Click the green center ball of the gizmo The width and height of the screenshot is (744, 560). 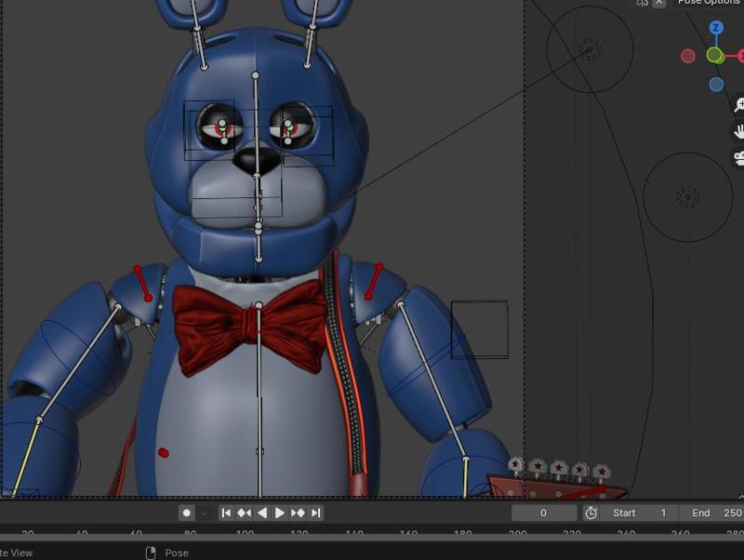(714, 55)
